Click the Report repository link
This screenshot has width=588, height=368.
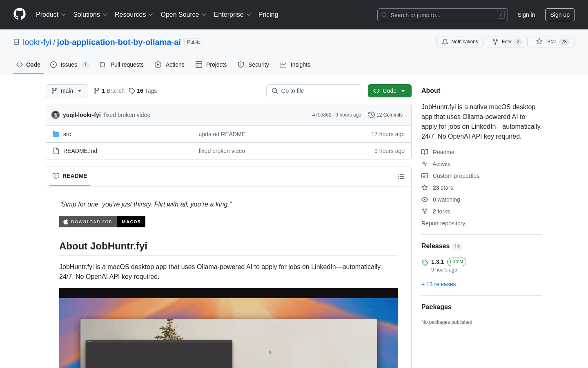(x=443, y=223)
